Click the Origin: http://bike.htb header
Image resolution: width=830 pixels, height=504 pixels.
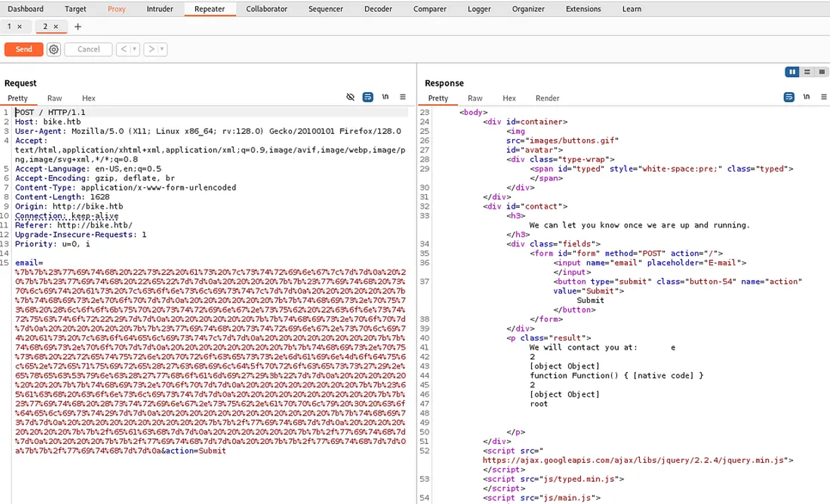tap(69, 206)
